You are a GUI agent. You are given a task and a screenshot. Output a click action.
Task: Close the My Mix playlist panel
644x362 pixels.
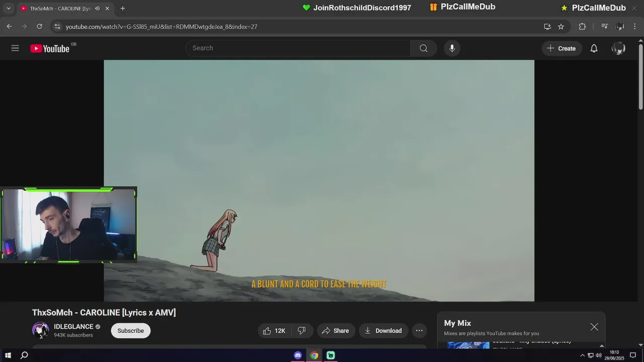click(x=594, y=327)
